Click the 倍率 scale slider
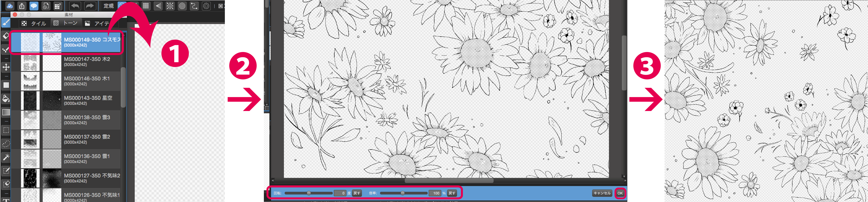Screen dimensions: 868x202 pos(404,193)
